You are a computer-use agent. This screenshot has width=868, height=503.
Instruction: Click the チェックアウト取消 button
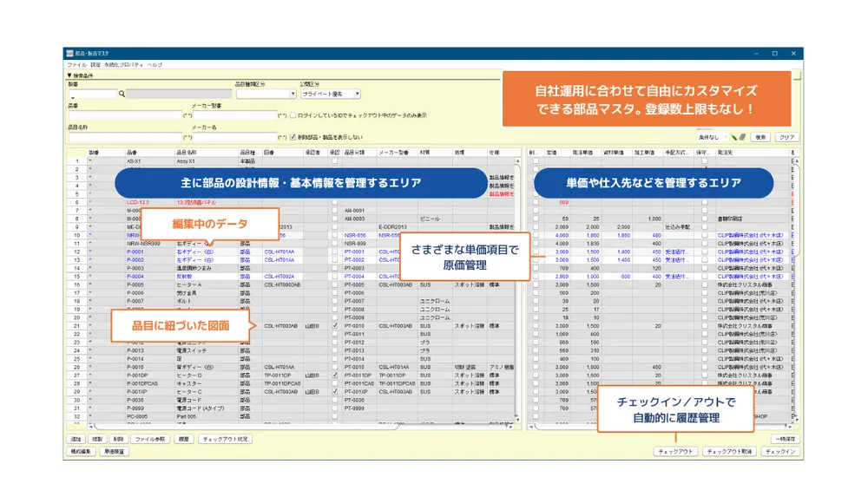pyautogui.click(x=729, y=452)
